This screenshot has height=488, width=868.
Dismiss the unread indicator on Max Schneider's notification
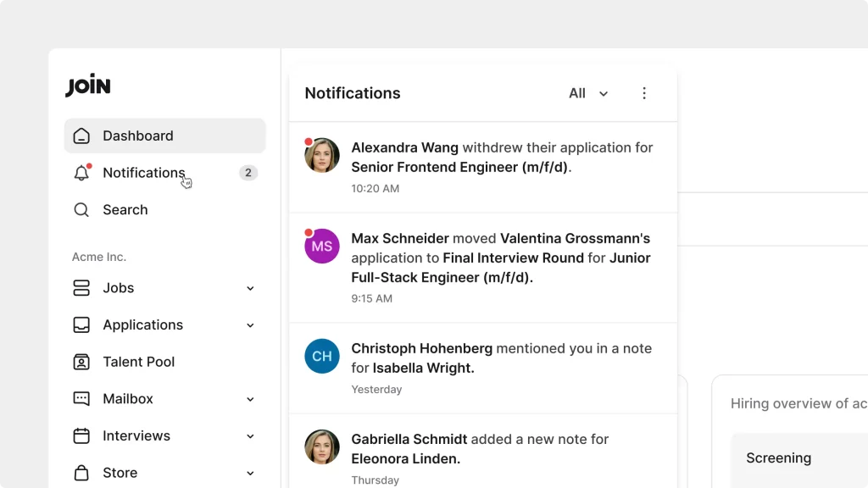click(309, 230)
